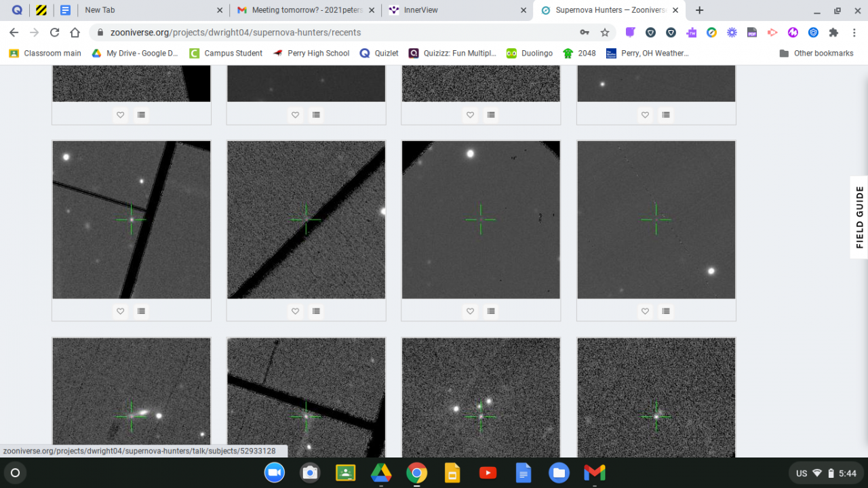Launch Google Slides from the shelf
Screen dimensions: 868x488
click(x=452, y=472)
